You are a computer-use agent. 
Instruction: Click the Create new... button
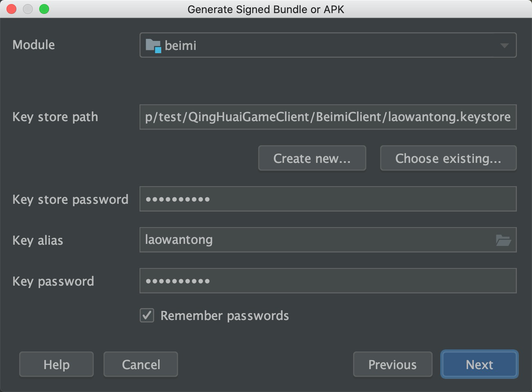pos(312,158)
